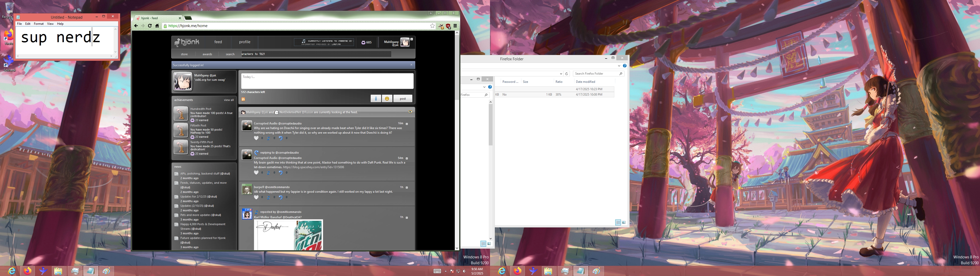This screenshot has height=276, width=980.
Task: Switch Firefox Folder to details view
Action: pyautogui.click(x=618, y=222)
